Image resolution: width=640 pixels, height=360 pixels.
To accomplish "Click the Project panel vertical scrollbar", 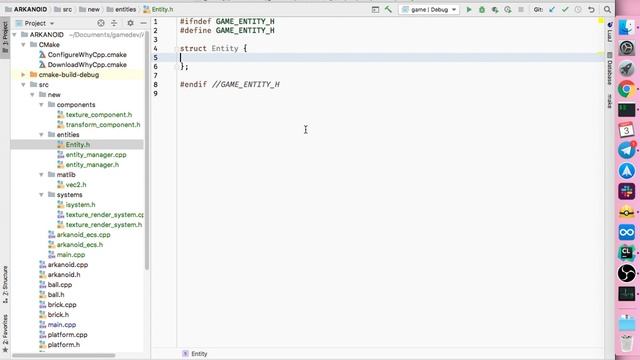I will 147,149.
